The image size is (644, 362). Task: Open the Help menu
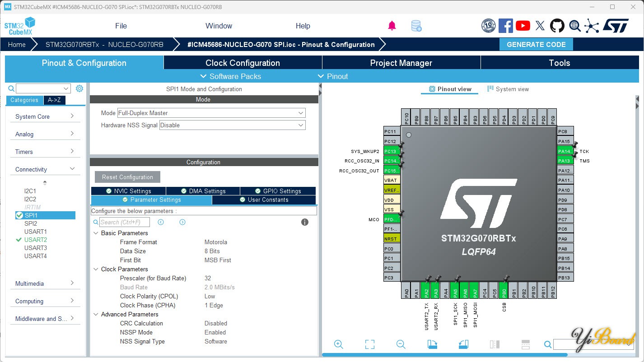coord(303,26)
